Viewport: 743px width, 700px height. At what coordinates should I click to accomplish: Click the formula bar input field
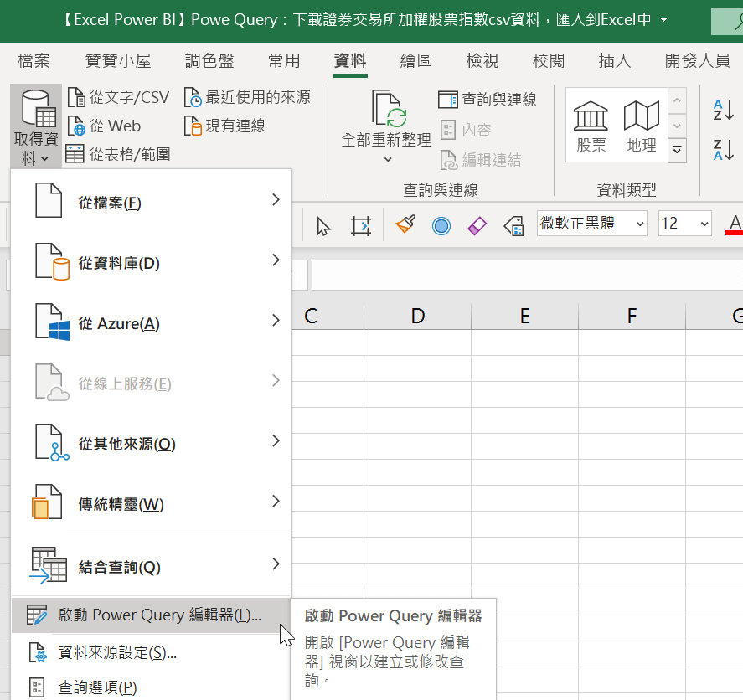click(x=527, y=275)
